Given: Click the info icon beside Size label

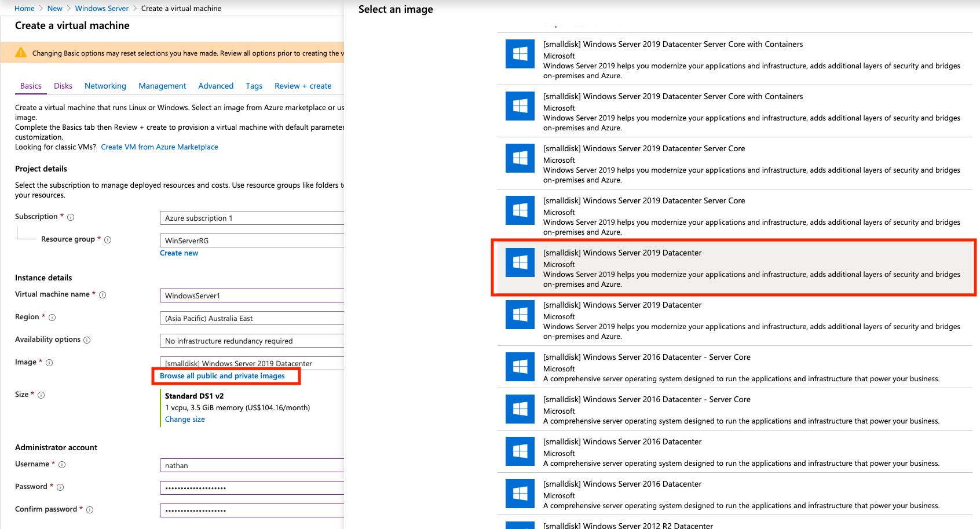Looking at the screenshot, I should [x=41, y=395].
